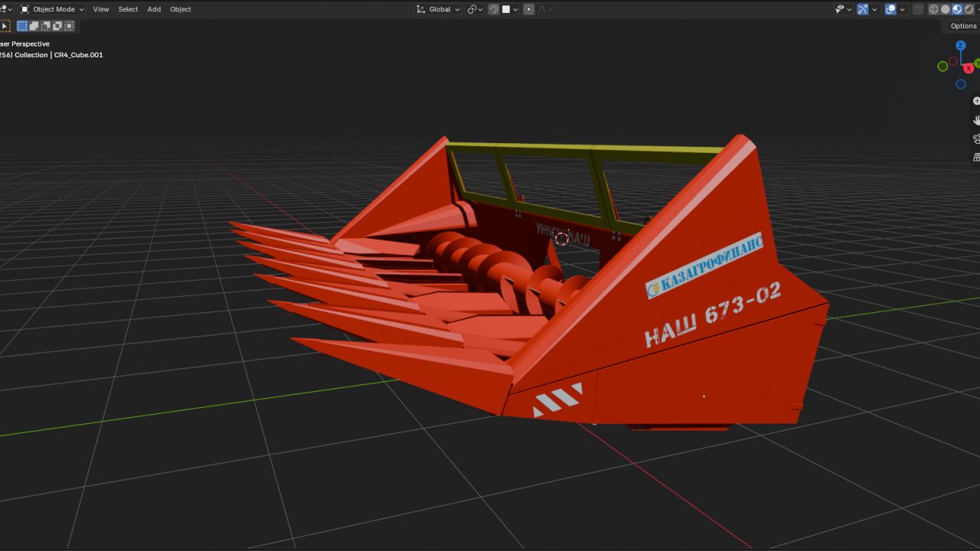The width and height of the screenshot is (980, 551).
Task: Expand overlay options arrow
Action: tap(902, 9)
